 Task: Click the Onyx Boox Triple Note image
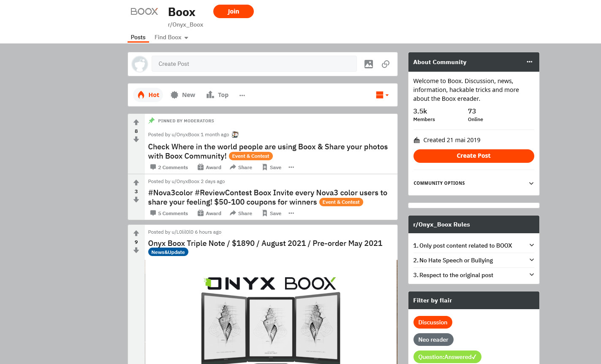[271, 312]
